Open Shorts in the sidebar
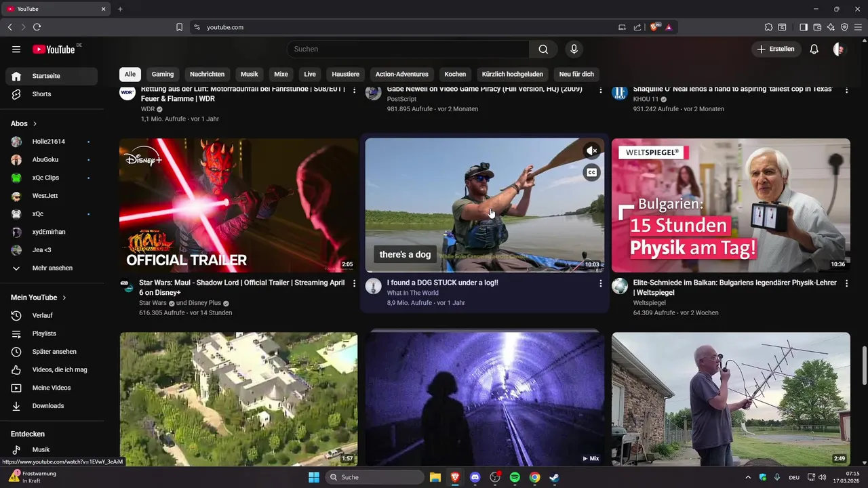The image size is (868, 488). pos(52,94)
